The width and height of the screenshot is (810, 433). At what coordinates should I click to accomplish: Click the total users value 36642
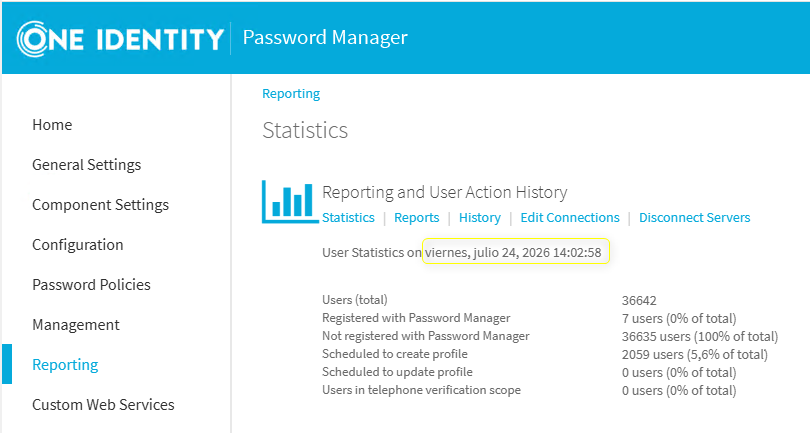(x=639, y=301)
